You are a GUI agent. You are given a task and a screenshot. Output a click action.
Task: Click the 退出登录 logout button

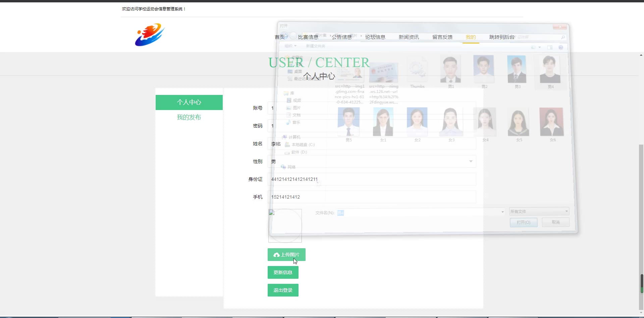pos(283,290)
